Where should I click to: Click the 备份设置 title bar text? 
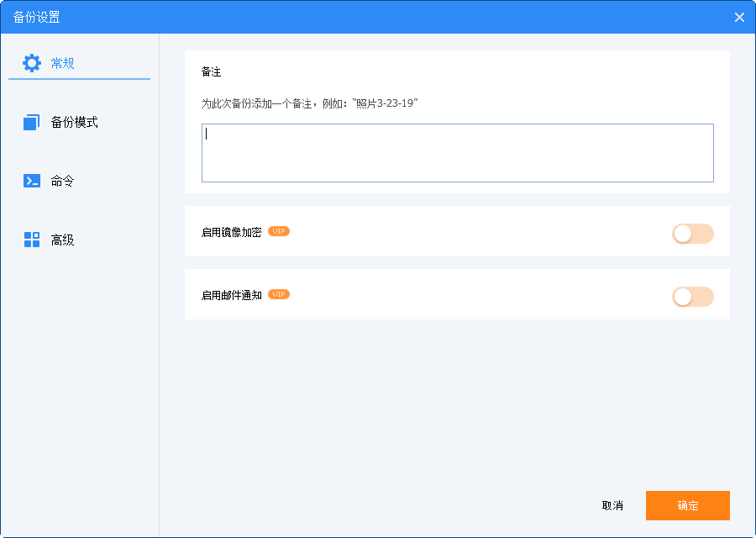tap(37, 17)
